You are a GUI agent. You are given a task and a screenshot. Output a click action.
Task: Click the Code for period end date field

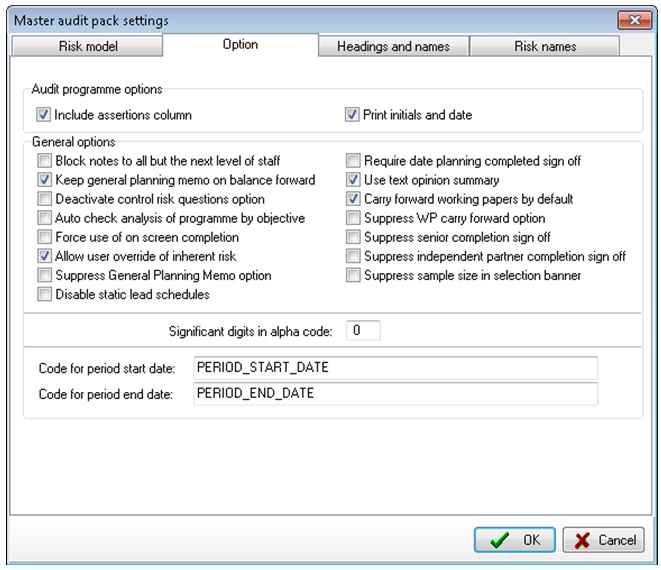(395, 394)
